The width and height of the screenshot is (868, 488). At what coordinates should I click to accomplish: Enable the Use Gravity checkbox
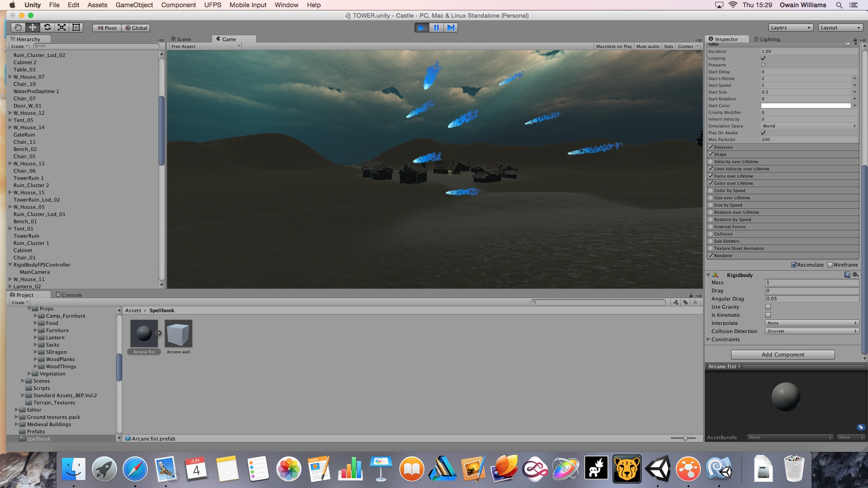pyautogui.click(x=768, y=307)
